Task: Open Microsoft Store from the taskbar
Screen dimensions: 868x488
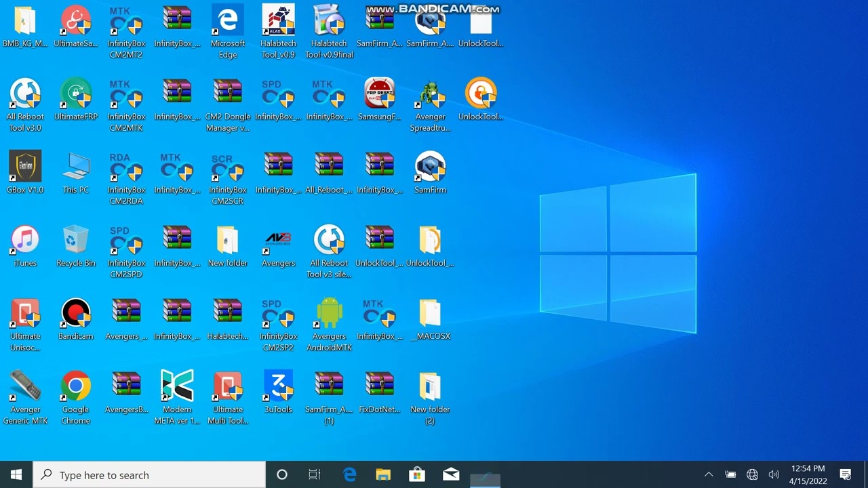Action: [x=417, y=474]
